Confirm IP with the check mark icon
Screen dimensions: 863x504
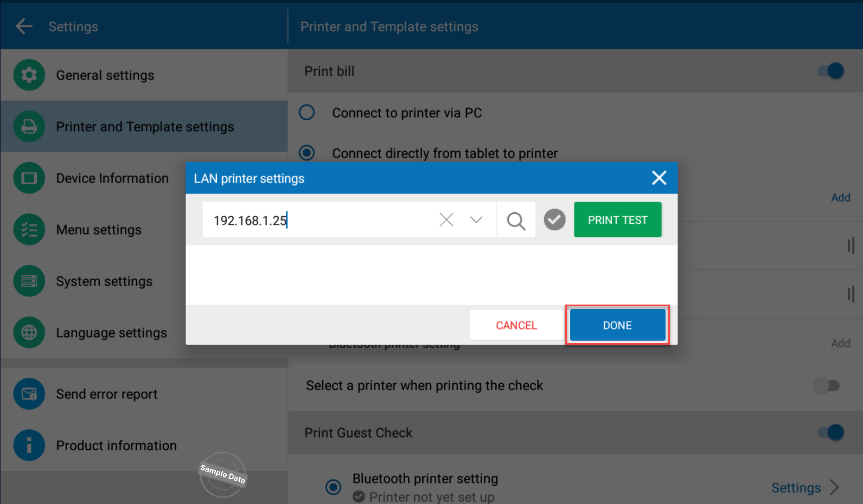tap(554, 219)
